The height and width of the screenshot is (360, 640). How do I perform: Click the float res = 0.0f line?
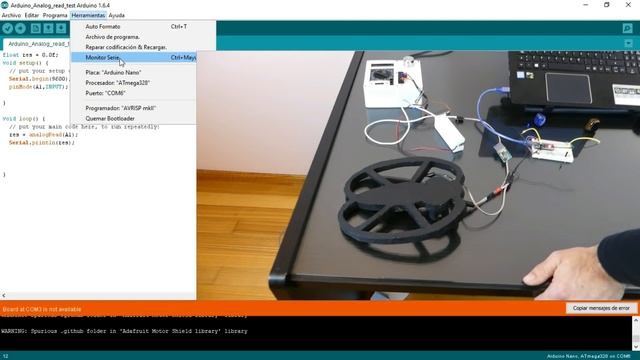pos(30,55)
